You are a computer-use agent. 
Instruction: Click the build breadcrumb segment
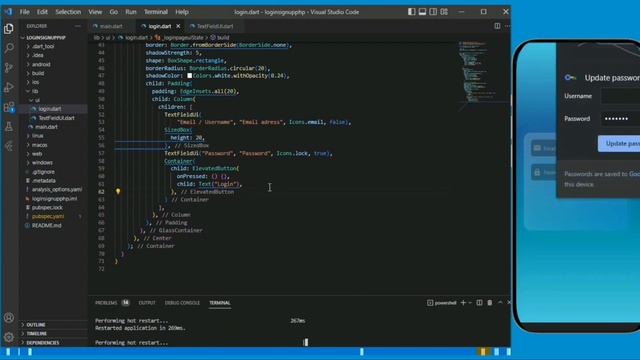click(x=223, y=38)
